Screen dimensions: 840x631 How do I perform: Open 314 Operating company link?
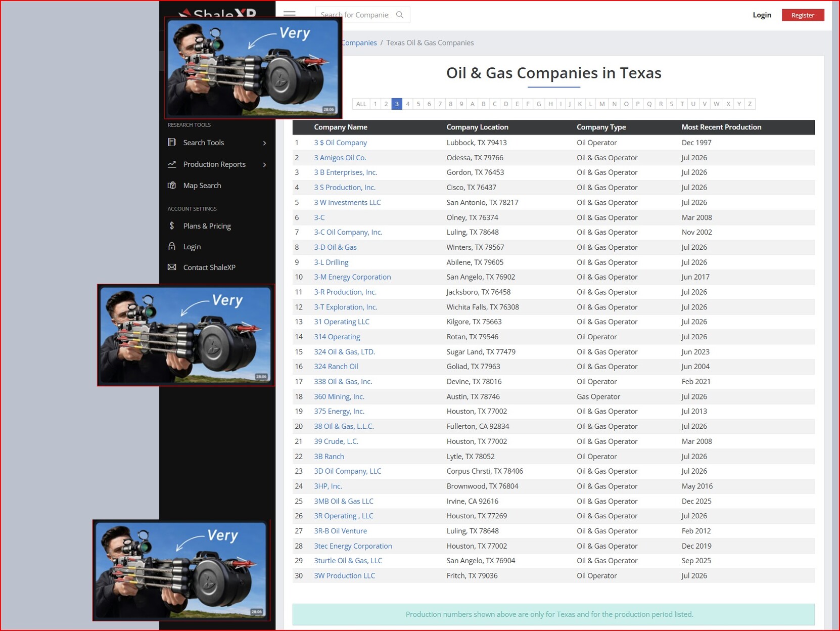337,337
